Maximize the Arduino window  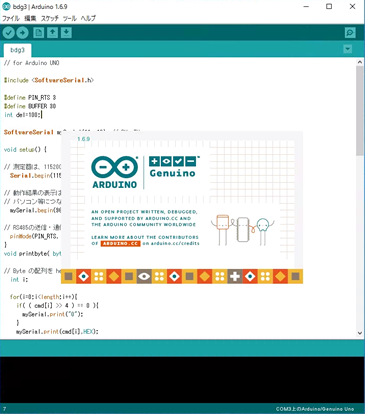(x=329, y=6)
